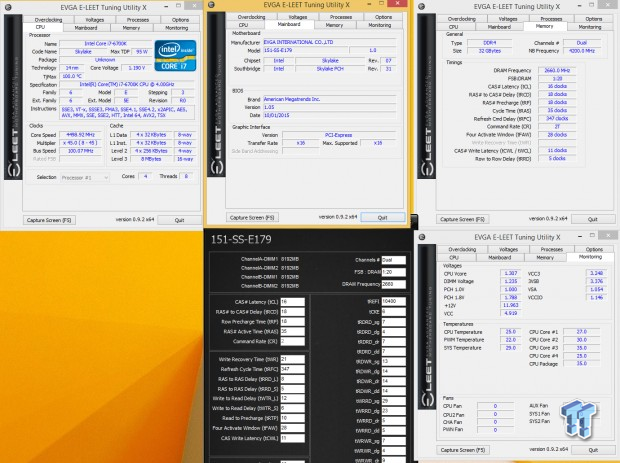Click the FSB : DRAM field showing 1:20
This screenshot has height=463, width=620.
[393, 272]
